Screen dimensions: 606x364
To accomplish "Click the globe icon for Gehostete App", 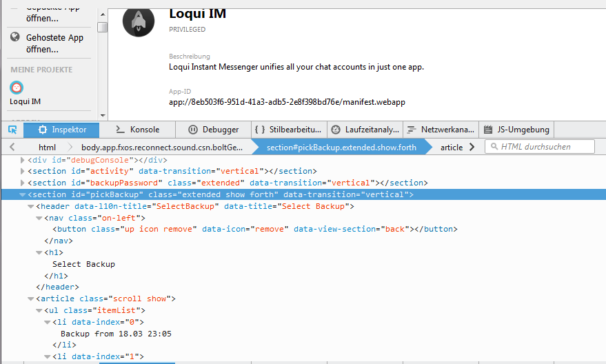I will pos(14,37).
